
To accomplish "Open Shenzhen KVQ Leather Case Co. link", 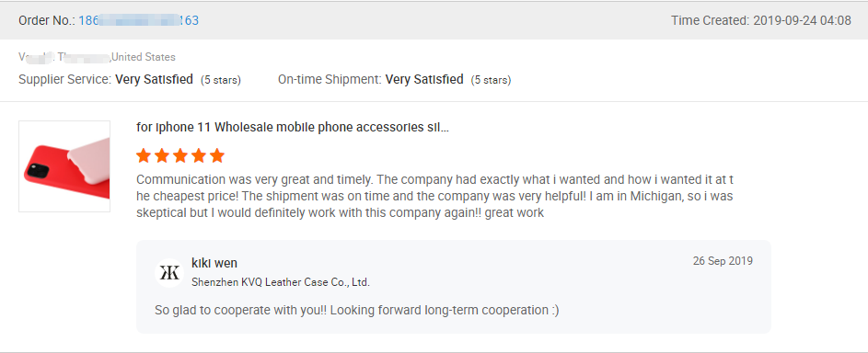I will point(280,282).
